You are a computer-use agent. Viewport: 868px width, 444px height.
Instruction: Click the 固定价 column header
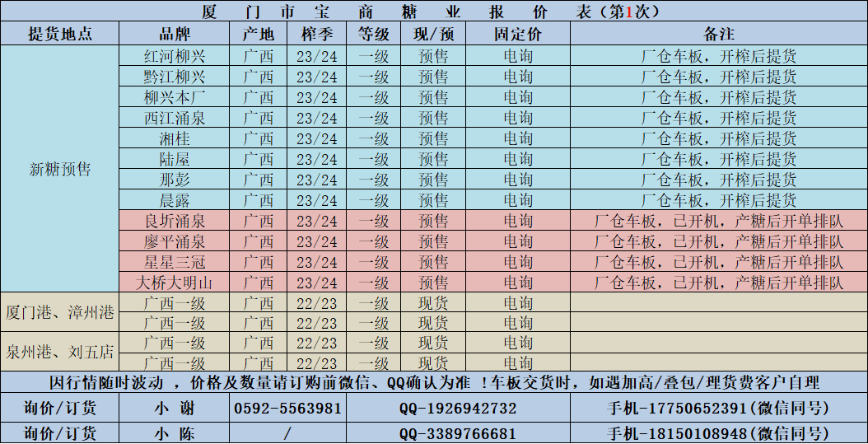click(x=517, y=35)
